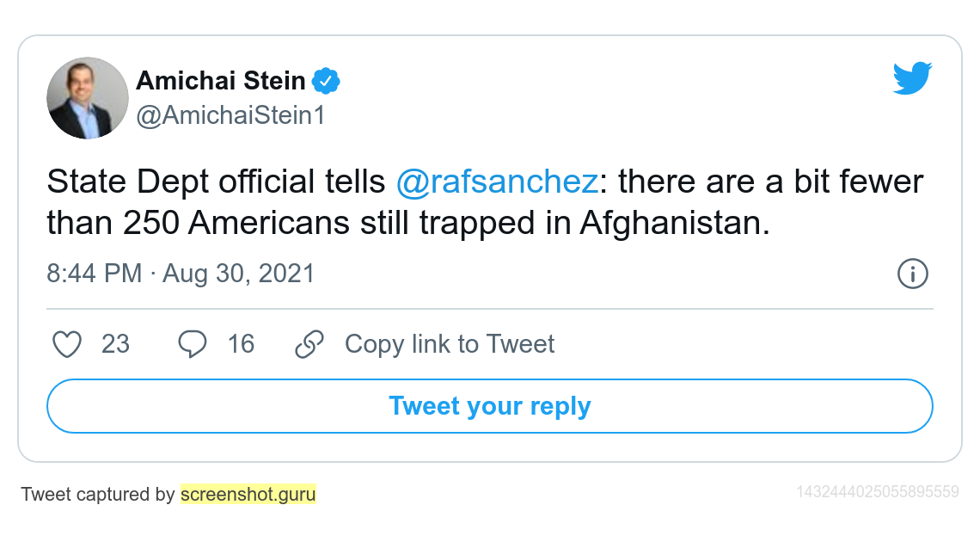Image resolution: width=980 pixels, height=542 pixels.
Task: Click the 'Tweet captured by' caption
Action: click(x=98, y=494)
